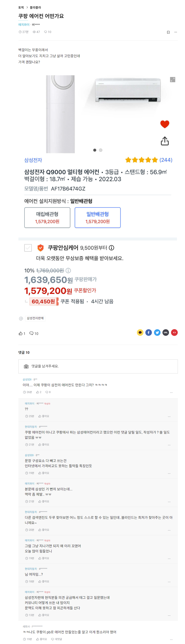Screen dimensions: 185x644
Task: Open options menu for first 삼성SDI comment
Action: [x=171, y=393]
